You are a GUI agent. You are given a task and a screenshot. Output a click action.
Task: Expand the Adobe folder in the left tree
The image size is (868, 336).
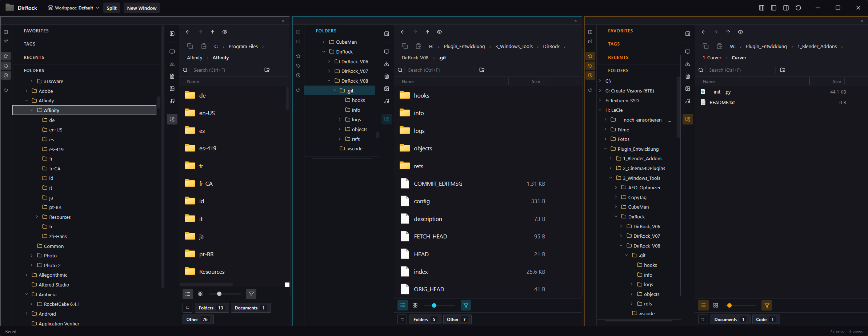click(x=27, y=91)
